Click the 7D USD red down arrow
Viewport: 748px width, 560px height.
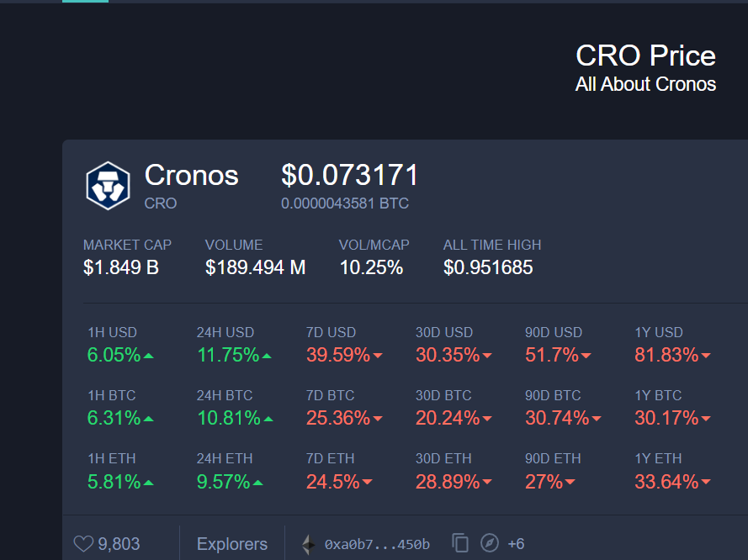coord(377,356)
